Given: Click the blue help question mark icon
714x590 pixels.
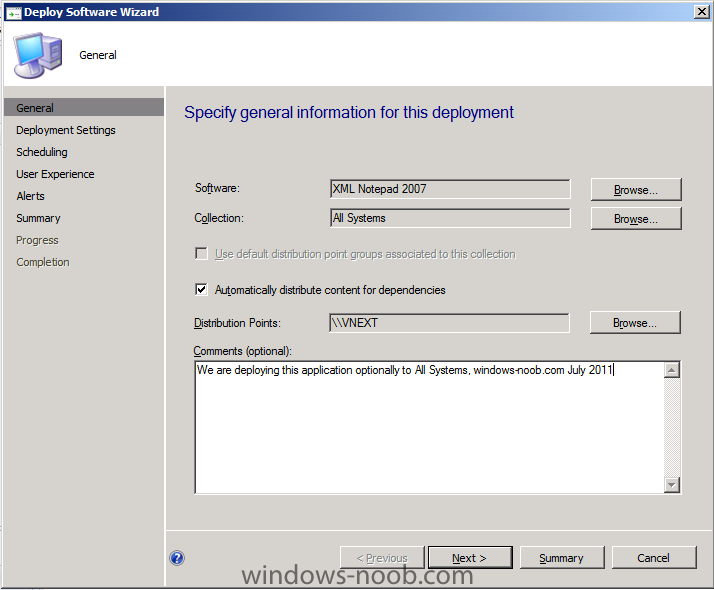Looking at the screenshot, I should tap(177, 558).
